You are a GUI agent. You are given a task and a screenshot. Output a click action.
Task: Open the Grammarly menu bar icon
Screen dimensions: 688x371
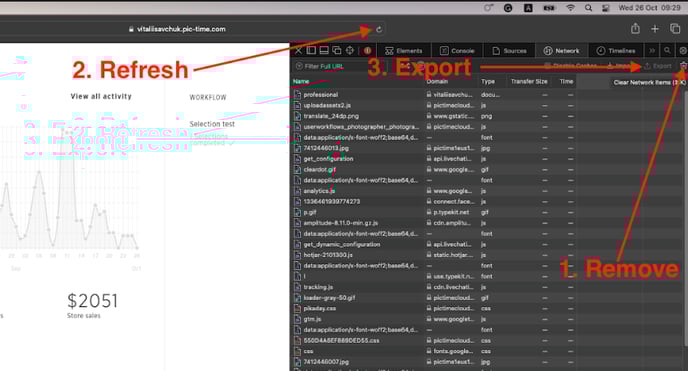click(x=508, y=8)
